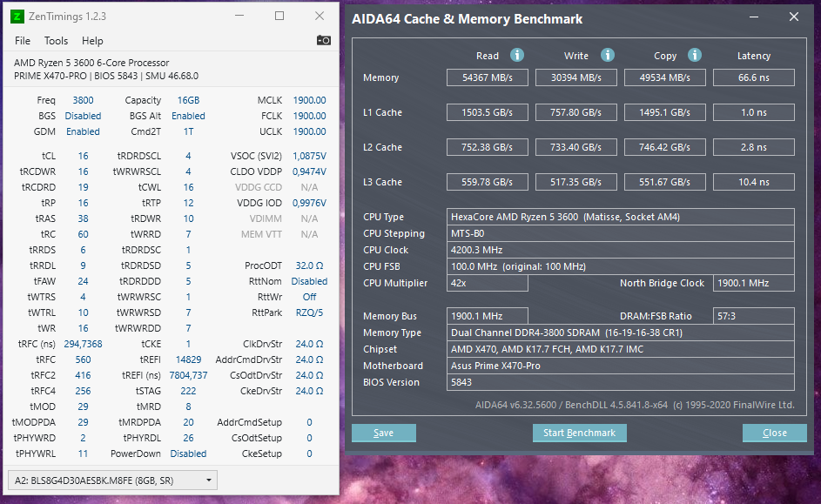Click the Memory Type DDR4-3800 field
The height and width of the screenshot is (504, 821).
pos(621,333)
